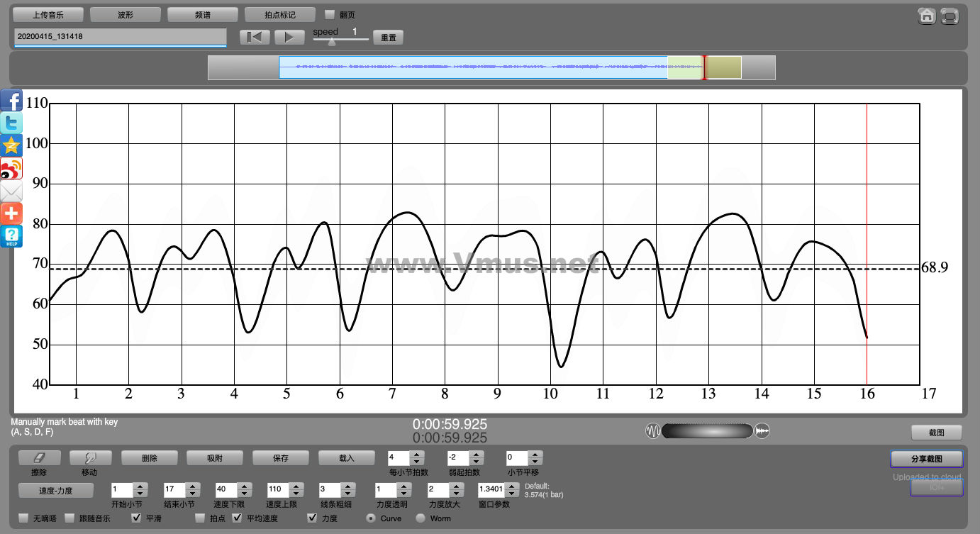The image size is (980, 534).
Task: Open the Help icon in sidebar
Action: (11, 236)
